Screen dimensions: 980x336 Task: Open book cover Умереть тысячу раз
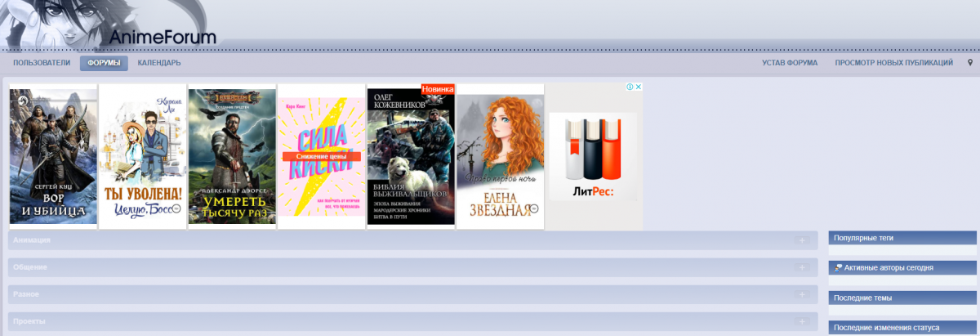coord(232,155)
